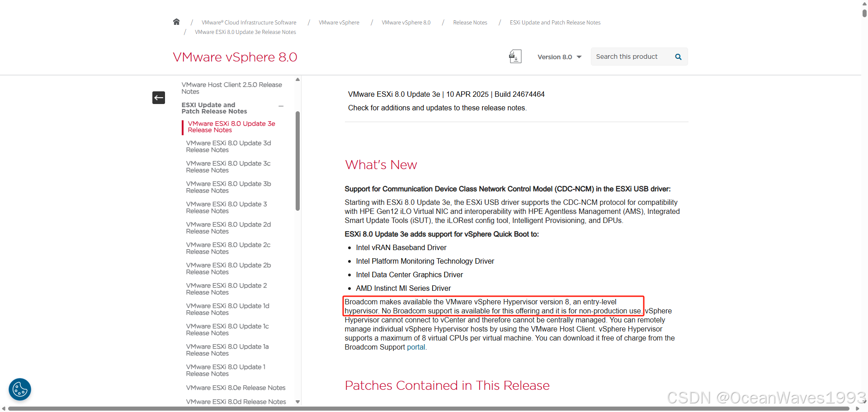Click the page horizontal scrollbar thumb
868x412 pixels.
(x=429, y=409)
